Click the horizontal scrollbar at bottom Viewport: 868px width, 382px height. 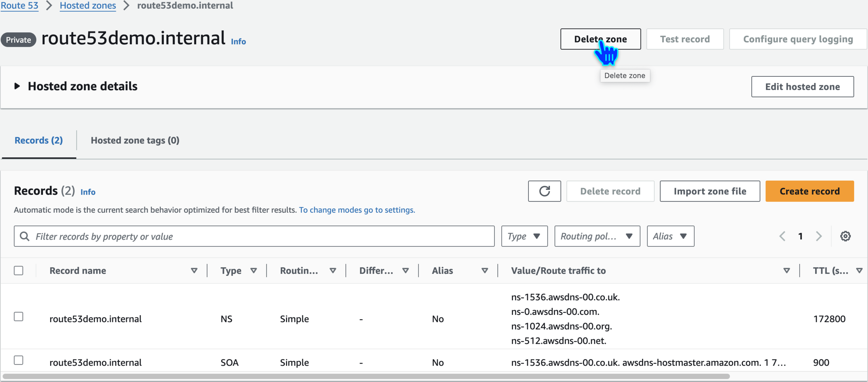click(366, 376)
